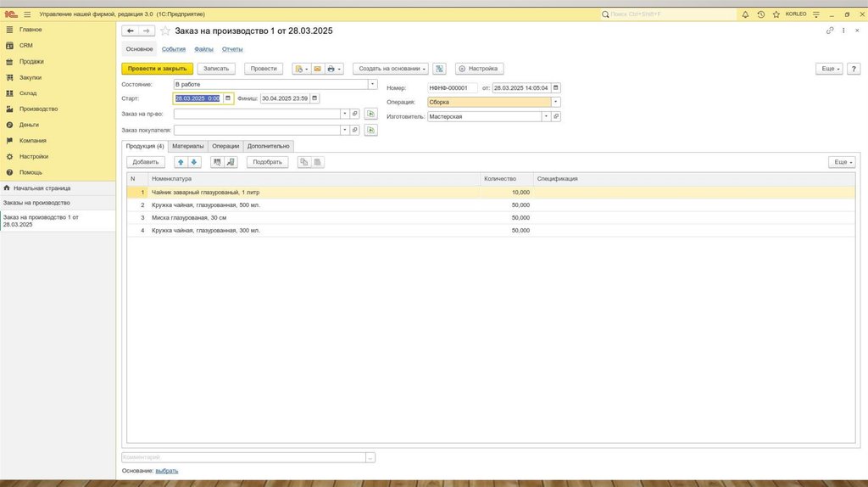Switch to the Материалы tab

coord(187,146)
